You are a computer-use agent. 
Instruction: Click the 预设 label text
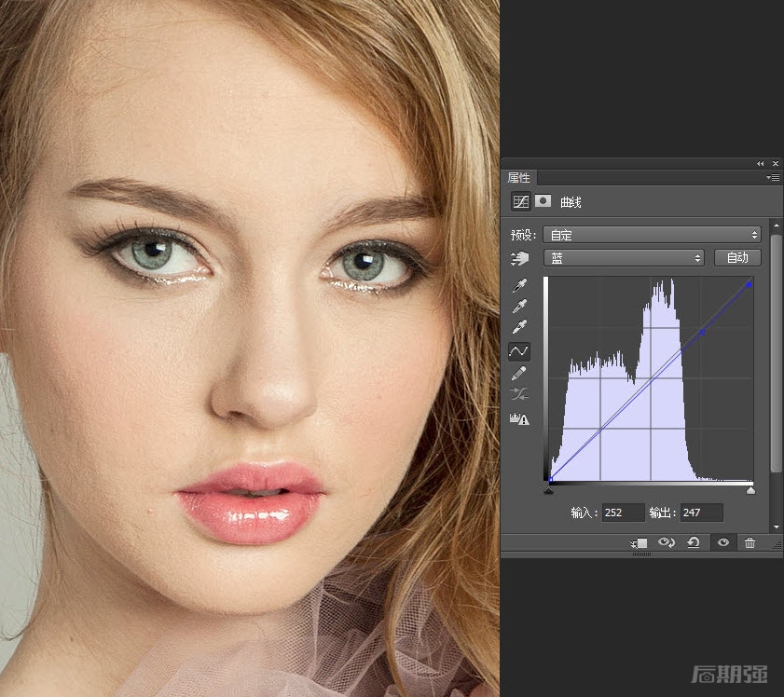point(523,235)
